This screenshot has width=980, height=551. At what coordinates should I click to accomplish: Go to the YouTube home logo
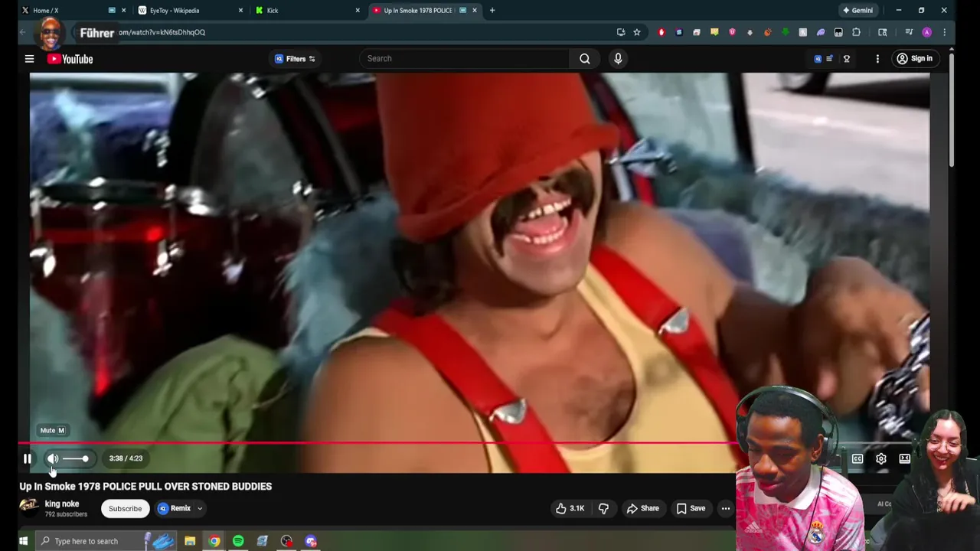point(70,59)
